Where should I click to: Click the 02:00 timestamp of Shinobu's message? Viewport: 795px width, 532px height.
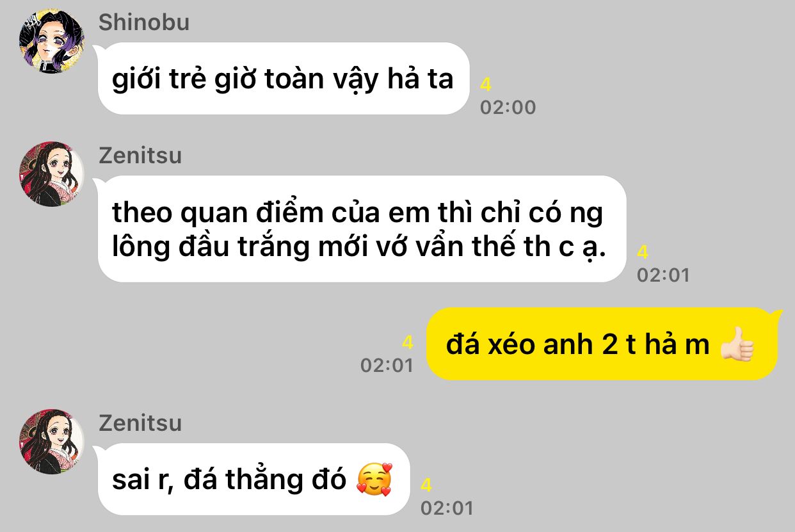(508, 107)
